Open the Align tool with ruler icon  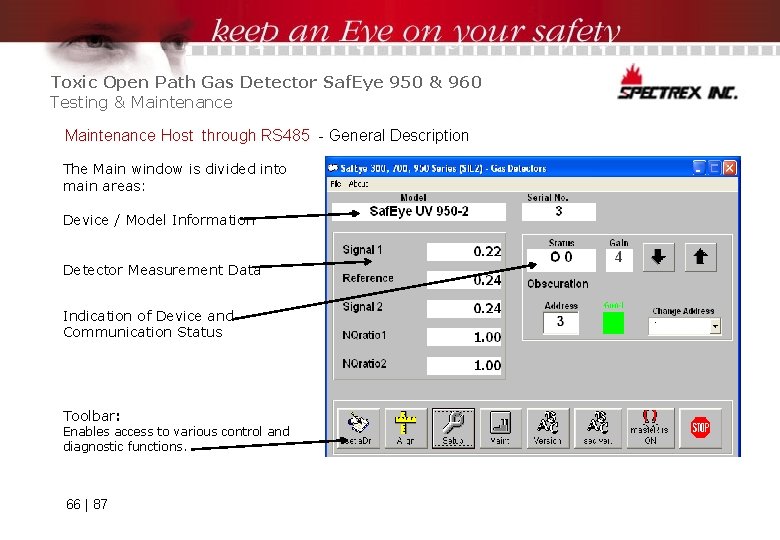click(x=406, y=428)
